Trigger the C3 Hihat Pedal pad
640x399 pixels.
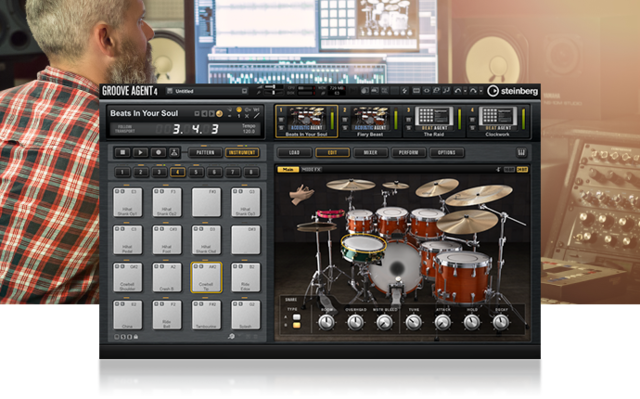pos(127,240)
